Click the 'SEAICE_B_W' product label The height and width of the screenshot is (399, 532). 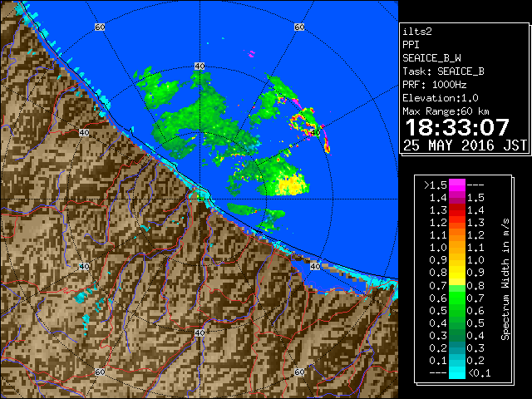point(431,58)
